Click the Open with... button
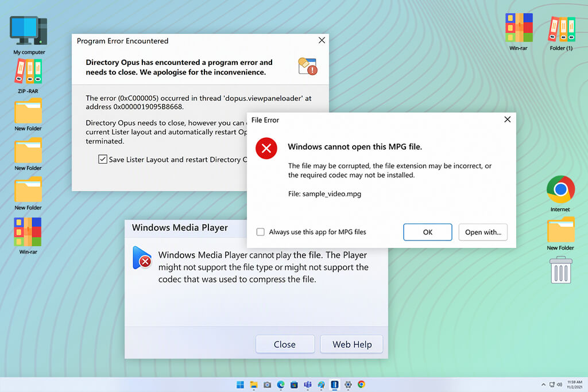588x392 pixels. [x=483, y=232]
